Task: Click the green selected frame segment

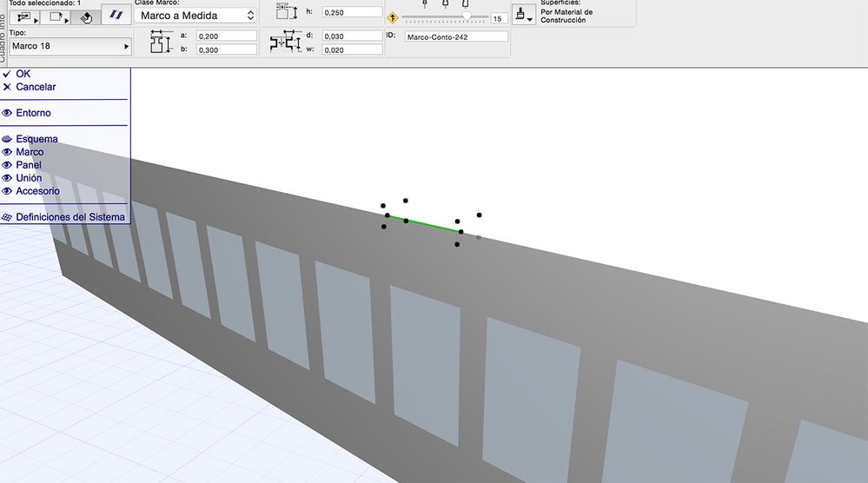Action: pyautogui.click(x=424, y=223)
